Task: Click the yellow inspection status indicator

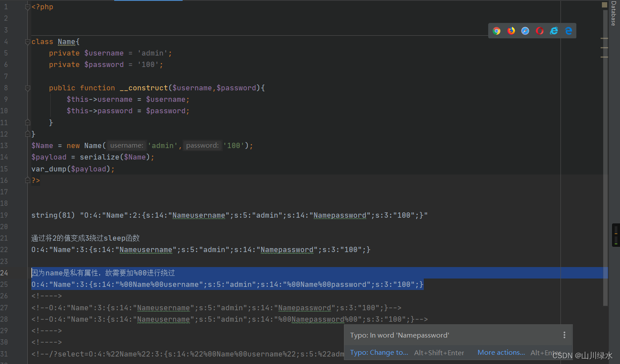Action: (605, 5)
